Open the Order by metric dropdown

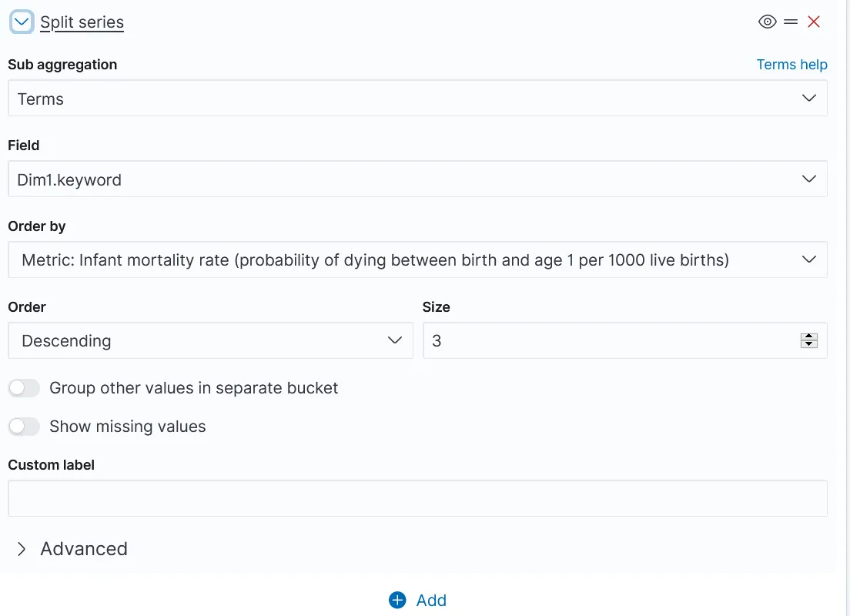[x=417, y=259]
